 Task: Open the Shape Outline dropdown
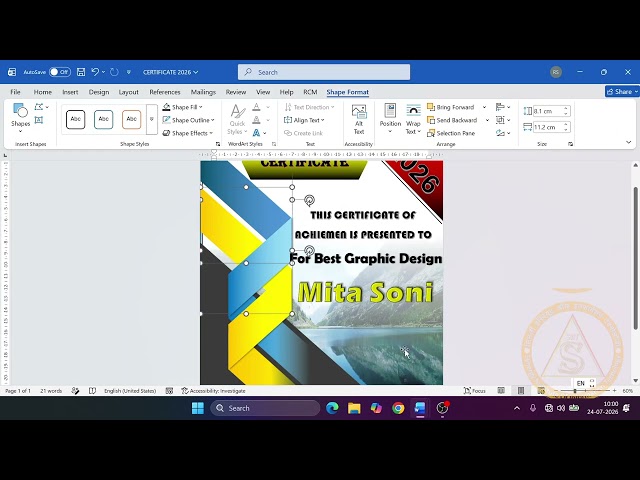(x=188, y=120)
